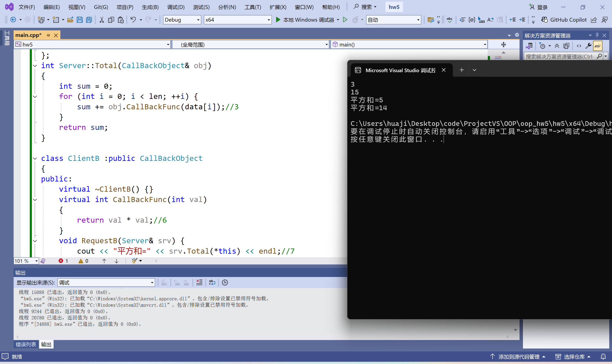Start without debugging using hollow green arrow
The height and width of the screenshot is (364, 612).
(x=345, y=20)
